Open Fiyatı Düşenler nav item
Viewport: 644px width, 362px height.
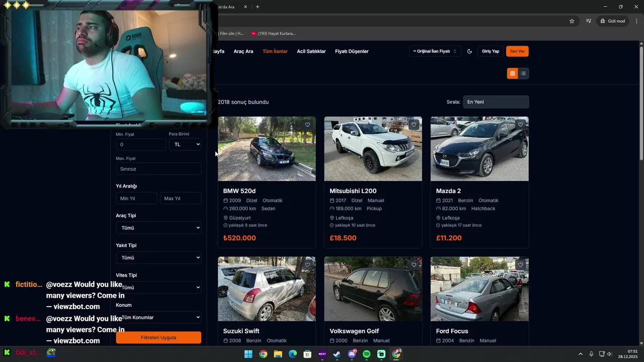352,51
